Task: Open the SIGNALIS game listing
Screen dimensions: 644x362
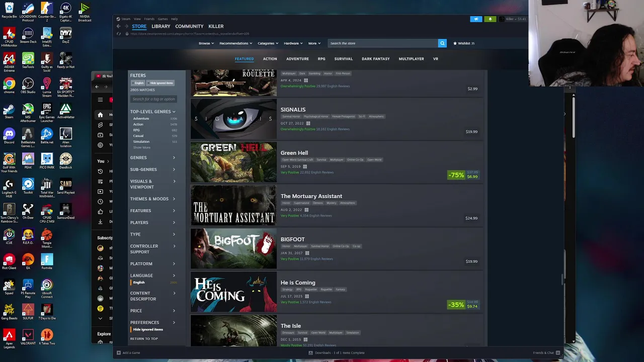Action: [x=337, y=119]
